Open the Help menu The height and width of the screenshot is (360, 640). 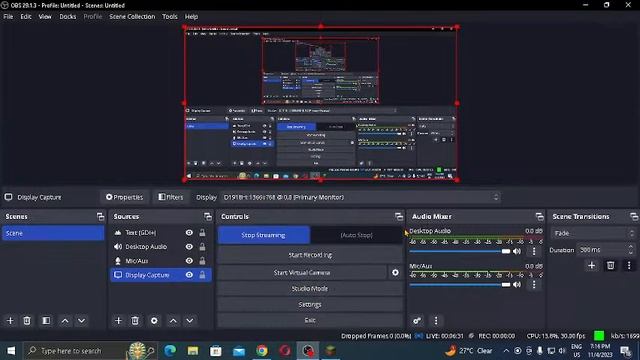click(x=191, y=17)
